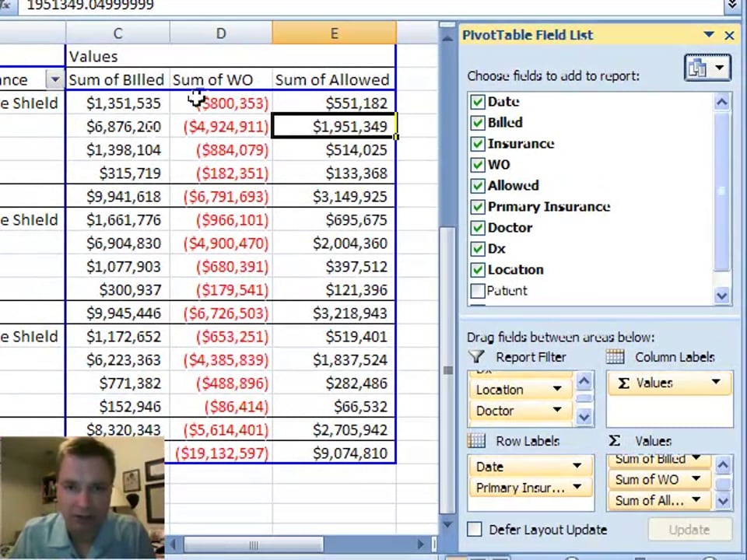Screen dimensions: 747x560
Task: Click the Values sigma icon
Action: (x=615, y=440)
